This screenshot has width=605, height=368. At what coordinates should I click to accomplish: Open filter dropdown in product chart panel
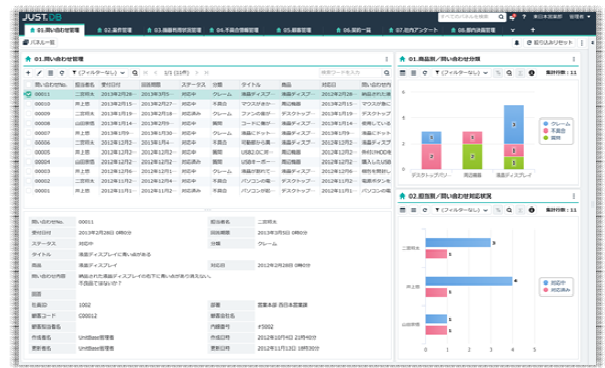tap(461, 73)
